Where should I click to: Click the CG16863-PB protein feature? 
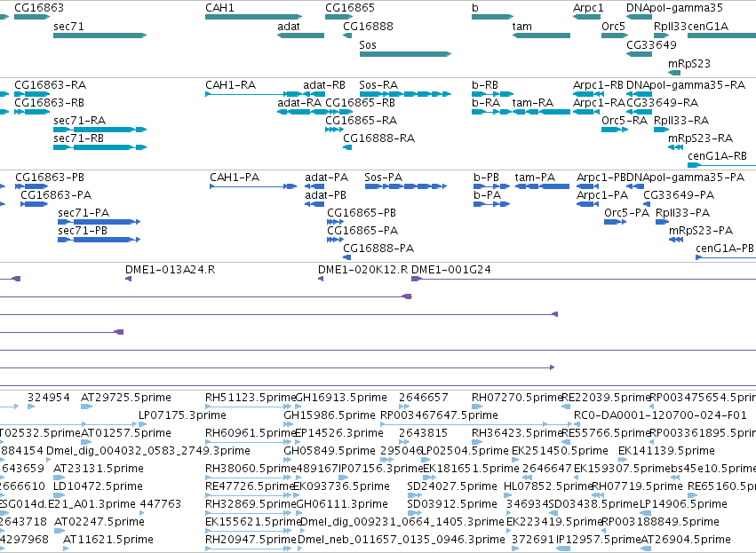[x=31, y=186]
